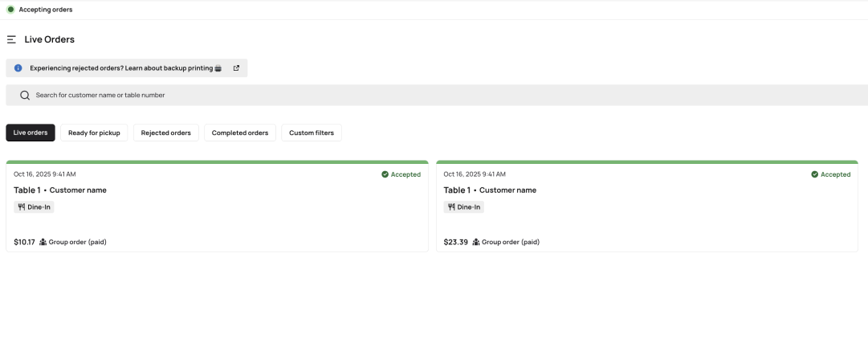The image size is (868, 364).
Task: Click the blue info icon in banner
Action: pyautogui.click(x=18, y=68)
